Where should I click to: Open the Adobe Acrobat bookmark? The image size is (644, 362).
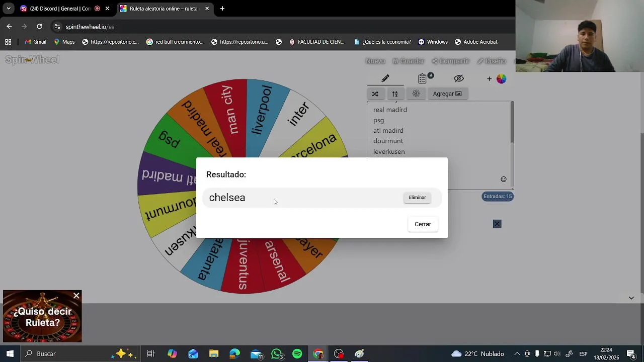[x=476, y=42]
